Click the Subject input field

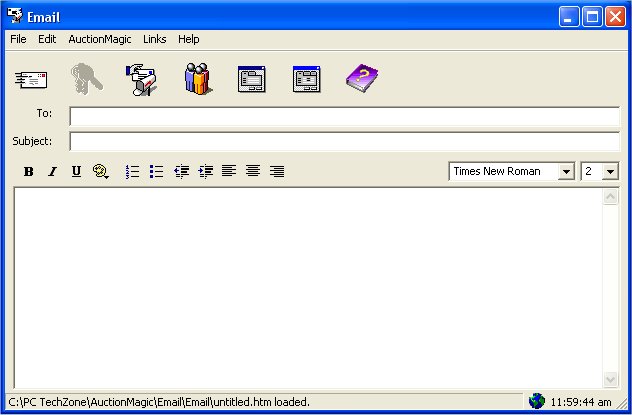pyautogui.click(x=344, y=141)
